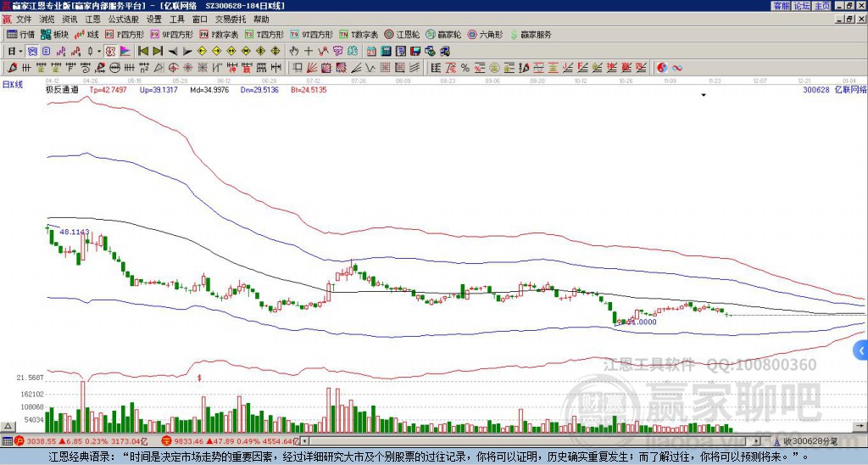The width and height of the screenshot is (868, 465).
Task: Open the 设置 menu
Action: click(x=154, y=20)
